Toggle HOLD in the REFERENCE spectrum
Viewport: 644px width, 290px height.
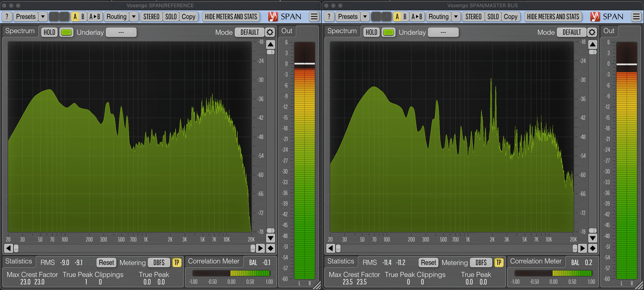pyautogui.click(x=49, y=32)
